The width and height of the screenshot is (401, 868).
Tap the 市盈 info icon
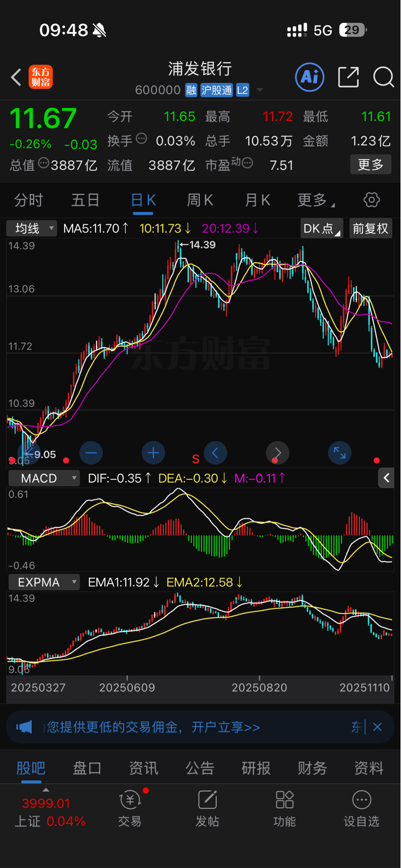coord(248,163)
